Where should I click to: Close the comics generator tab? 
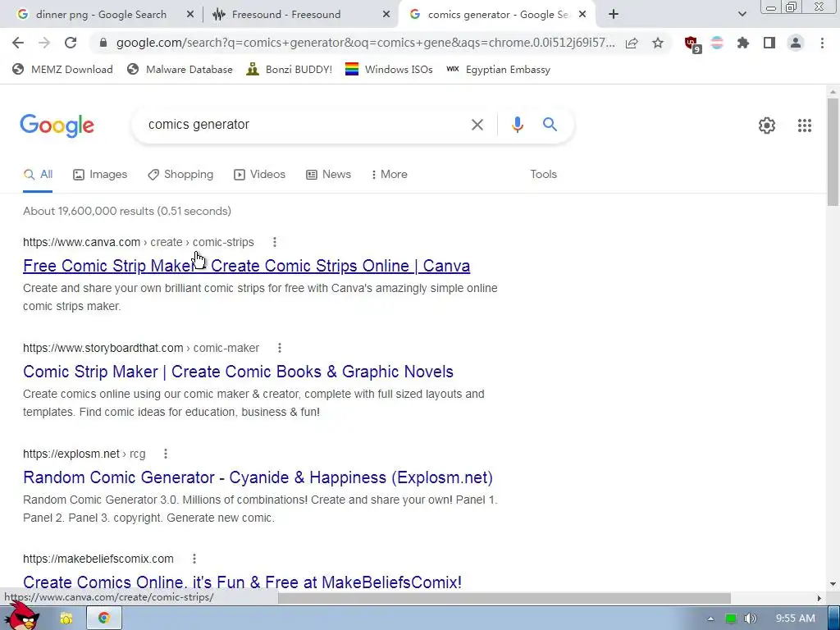point(582,15)
